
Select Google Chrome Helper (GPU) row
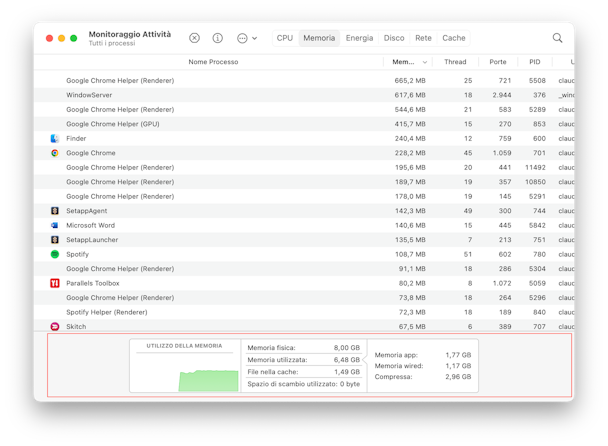click(x=304, y=124)
